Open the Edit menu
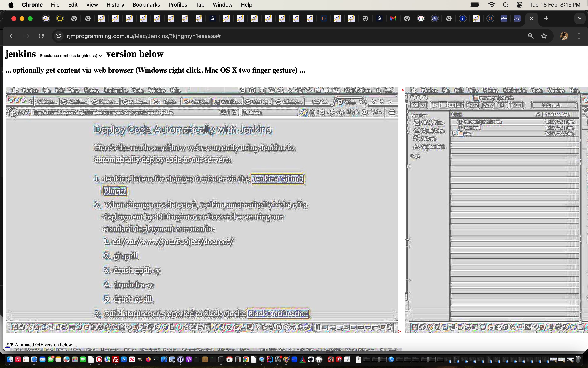Image resolution: width=588 pixels, height=368 pixels. [73, 5]
